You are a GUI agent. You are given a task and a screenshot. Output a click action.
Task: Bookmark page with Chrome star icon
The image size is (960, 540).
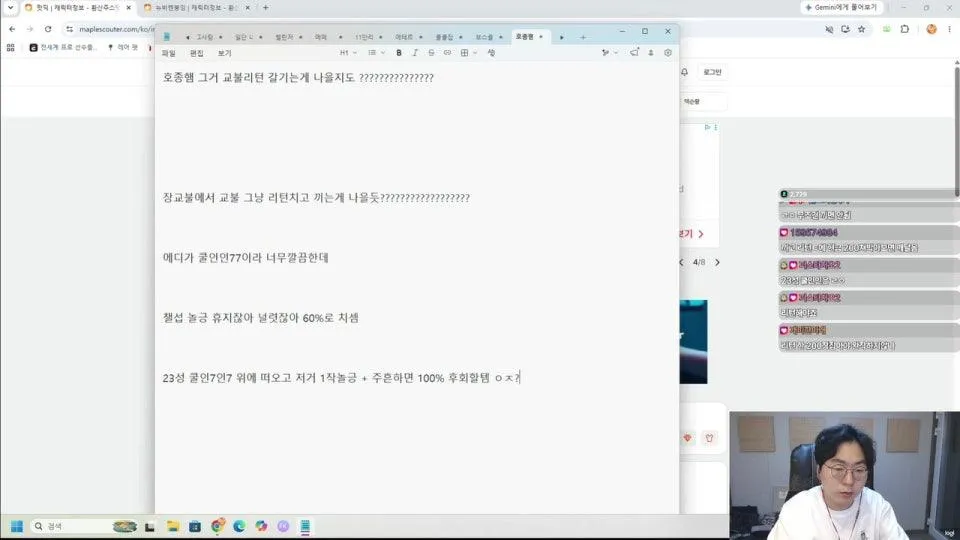point(861,29)
